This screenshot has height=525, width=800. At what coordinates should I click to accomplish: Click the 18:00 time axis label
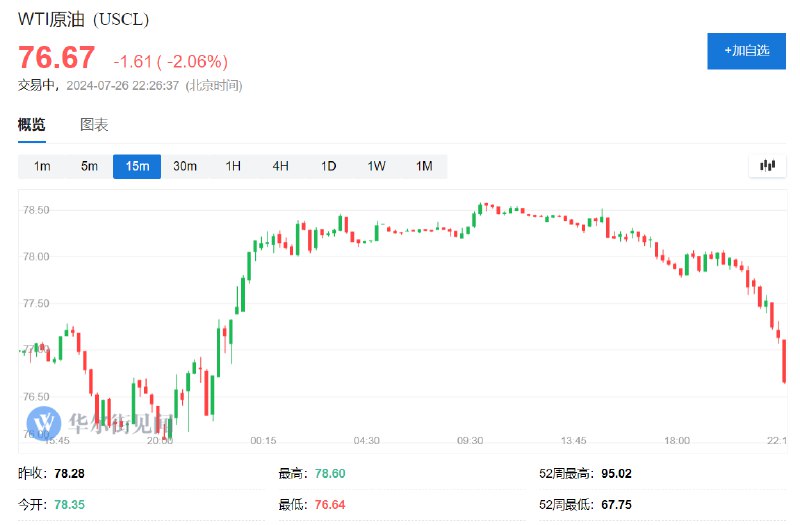coord(677,440)
